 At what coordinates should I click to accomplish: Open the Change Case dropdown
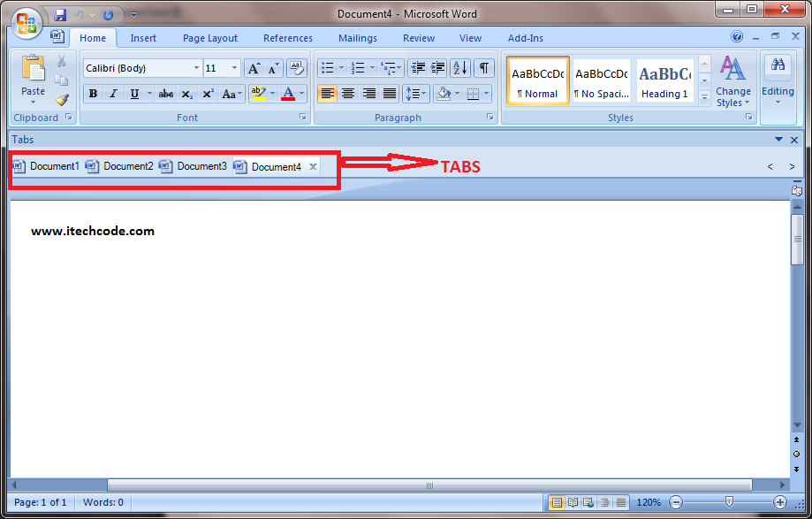point(232,94)
